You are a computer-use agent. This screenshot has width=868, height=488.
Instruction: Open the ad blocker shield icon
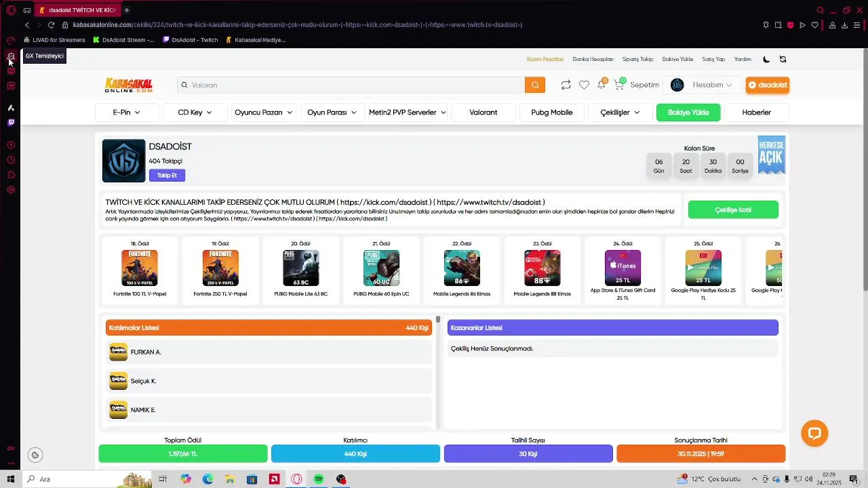[x=790, y=25]
